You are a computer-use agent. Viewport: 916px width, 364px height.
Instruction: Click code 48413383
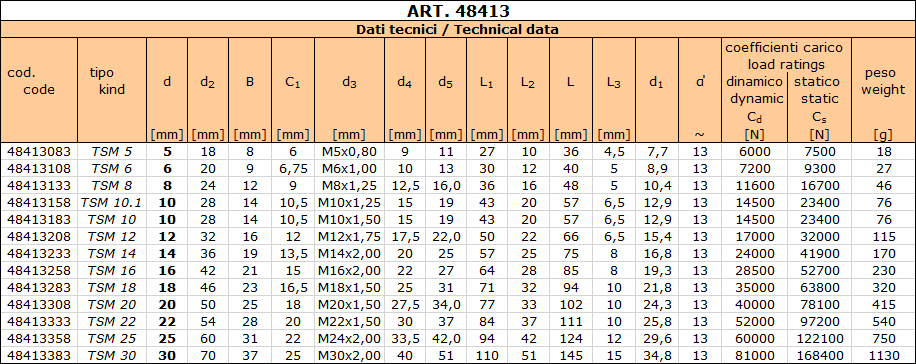click(39, 355)
